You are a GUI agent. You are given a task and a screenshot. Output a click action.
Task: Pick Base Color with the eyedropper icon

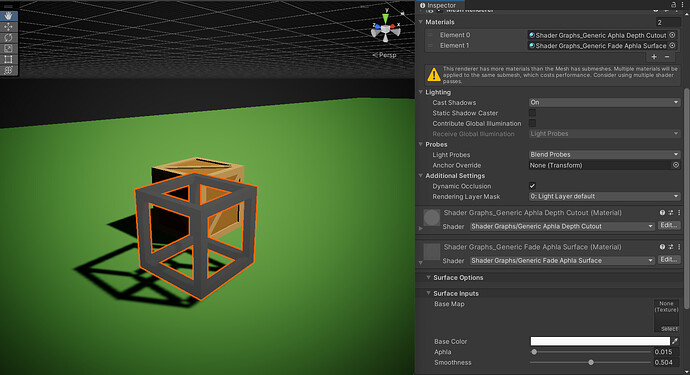click(675, 341)
